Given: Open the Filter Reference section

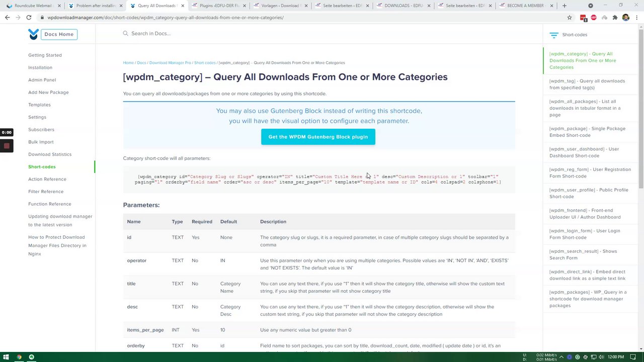Looking at the screenshot, I should coord(46,192).
